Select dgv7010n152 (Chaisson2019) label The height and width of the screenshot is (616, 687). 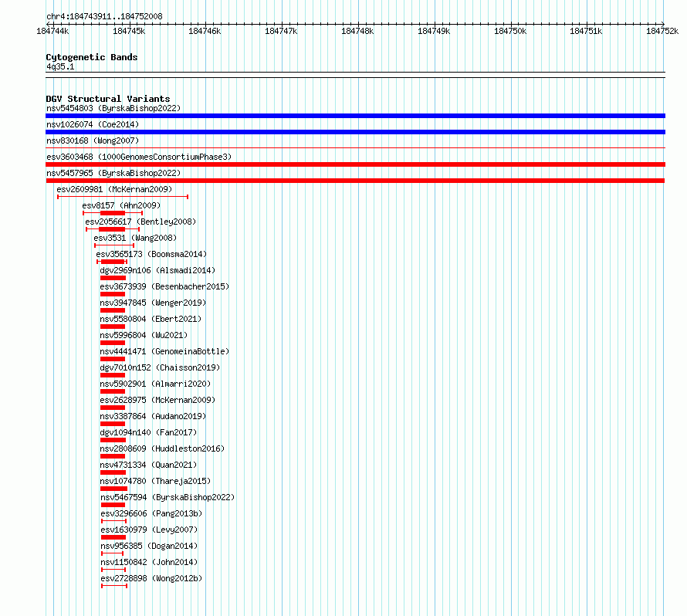tap(160, 367)
